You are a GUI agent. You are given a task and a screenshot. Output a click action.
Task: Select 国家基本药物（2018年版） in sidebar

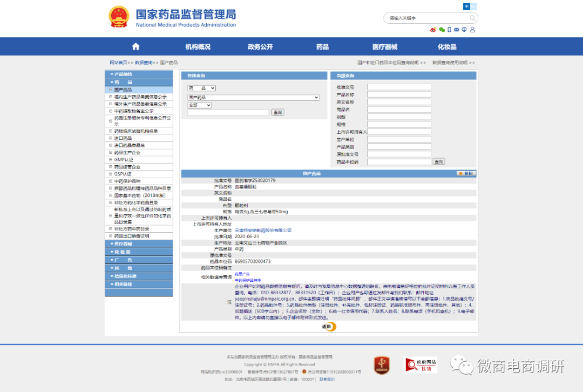coord(140,195)
